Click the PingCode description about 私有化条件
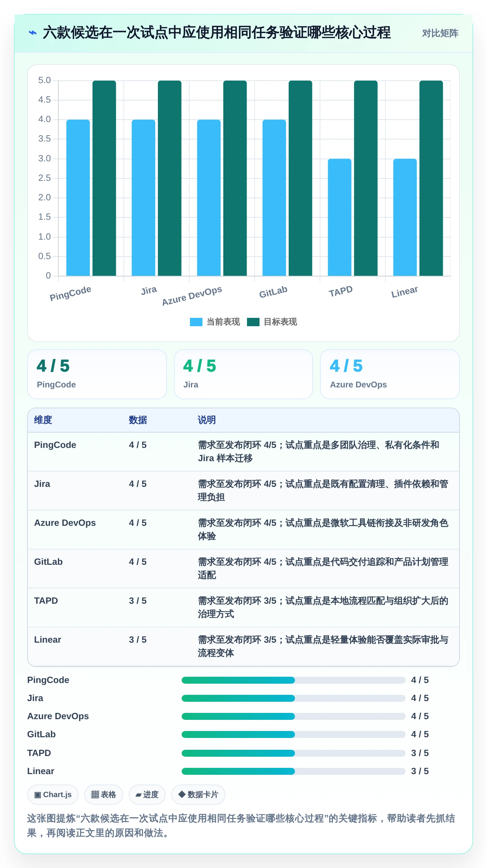 point(319,452)
